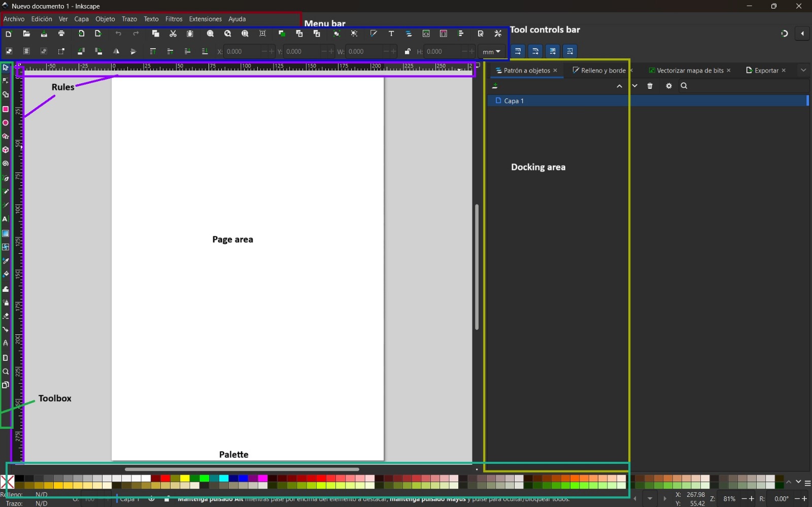The height and width of the screenshot is (507, 812).
Task: Lock the width/height ratio in tool controls
Action: [x=407, y=51]
